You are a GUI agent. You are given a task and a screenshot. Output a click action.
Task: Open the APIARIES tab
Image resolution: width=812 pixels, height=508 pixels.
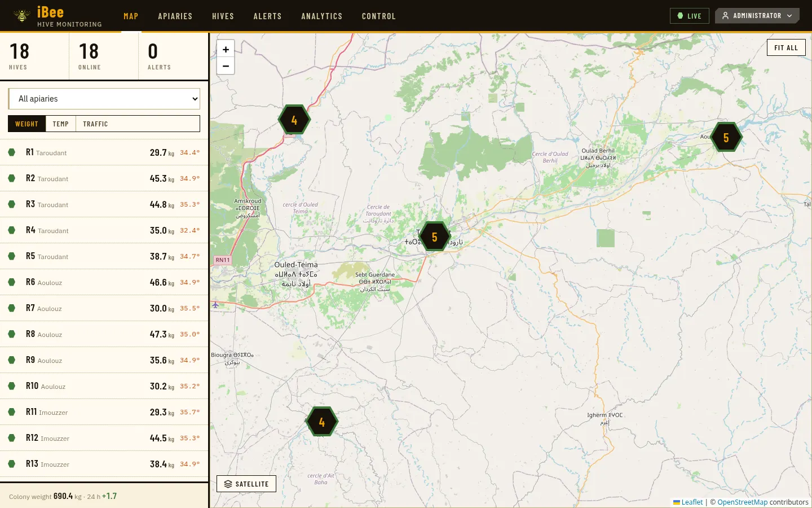[x=175, y=16]
